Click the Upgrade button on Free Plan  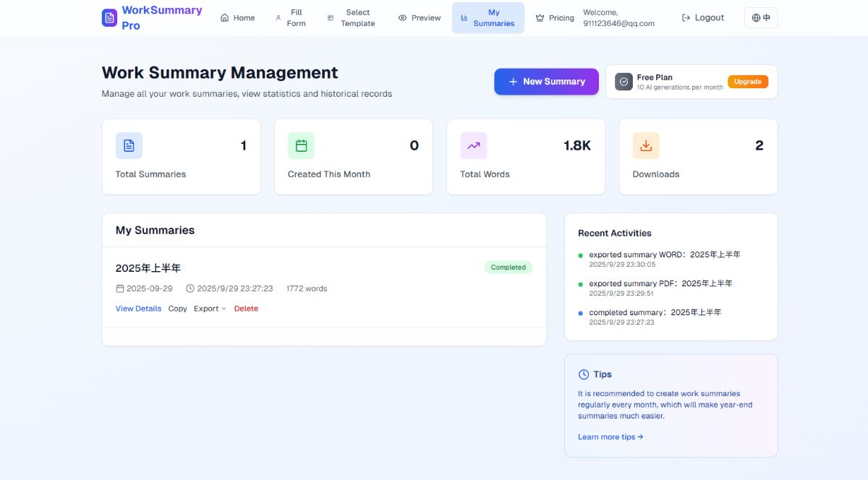pos(748,82)
